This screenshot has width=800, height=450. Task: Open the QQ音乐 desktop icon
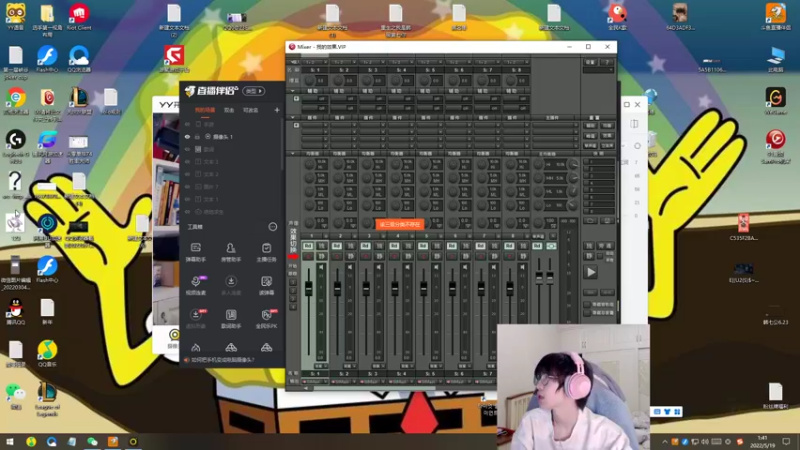click(47, 353)
